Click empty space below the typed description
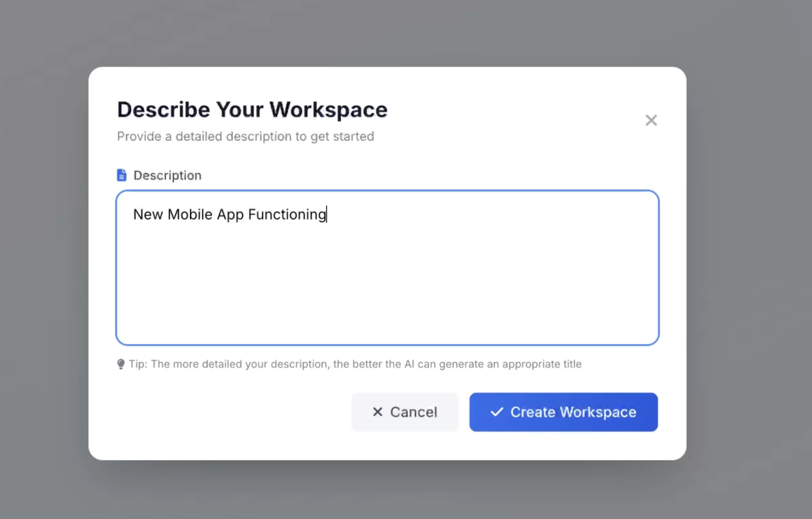The width and height of the screenshot is (812, 519). (388, 288)
